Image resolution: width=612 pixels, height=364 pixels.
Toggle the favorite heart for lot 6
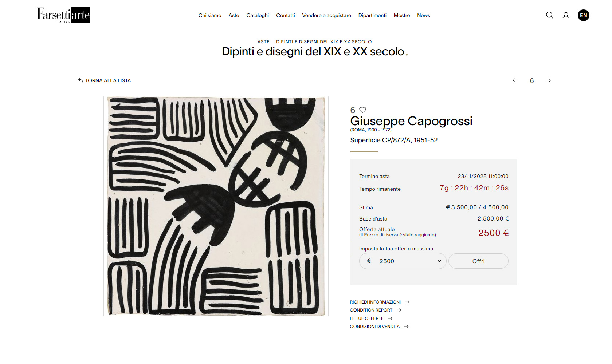click(362, 110)
